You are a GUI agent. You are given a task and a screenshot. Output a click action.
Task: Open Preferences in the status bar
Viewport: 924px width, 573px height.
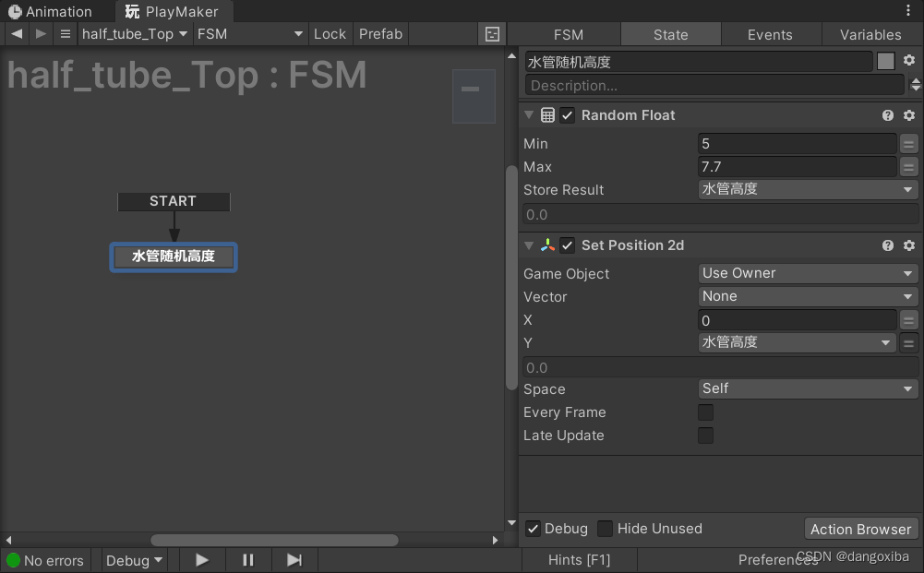(x=778, y=560)
